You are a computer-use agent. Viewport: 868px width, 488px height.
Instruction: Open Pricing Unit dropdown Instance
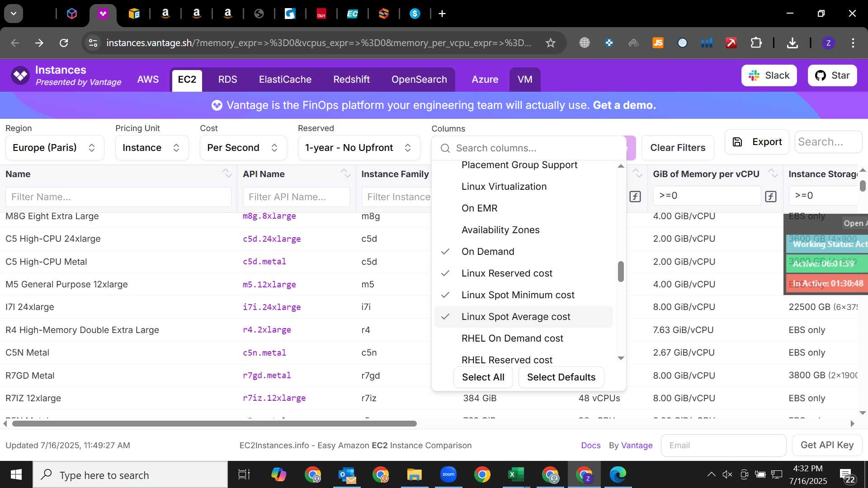tap(152, 148)
